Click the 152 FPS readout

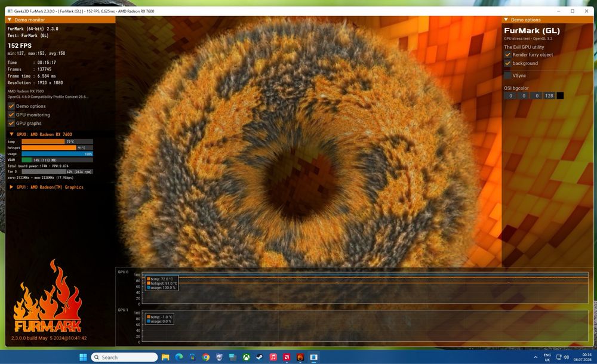(20, 45)
